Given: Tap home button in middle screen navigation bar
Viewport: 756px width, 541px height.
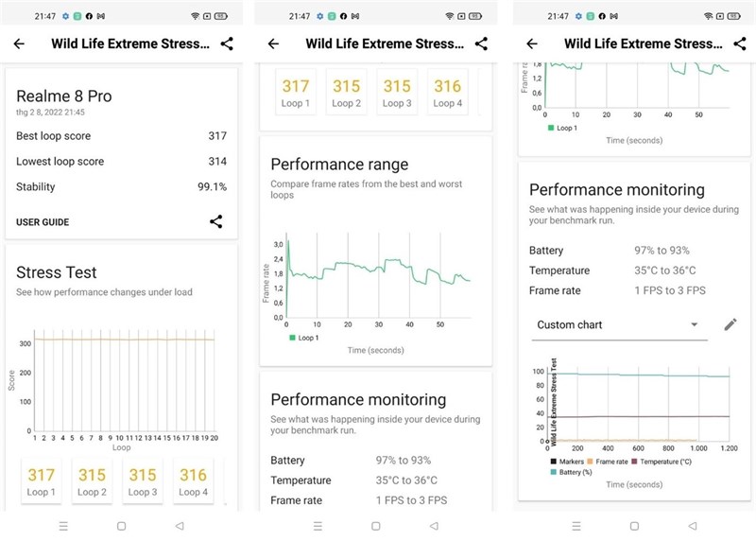Looking at the screenshot, I should pos(376,526).
